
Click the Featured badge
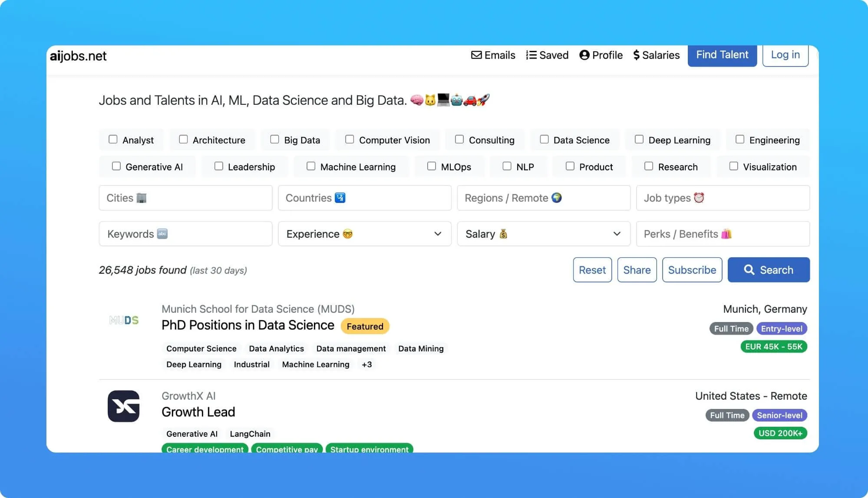365,326
